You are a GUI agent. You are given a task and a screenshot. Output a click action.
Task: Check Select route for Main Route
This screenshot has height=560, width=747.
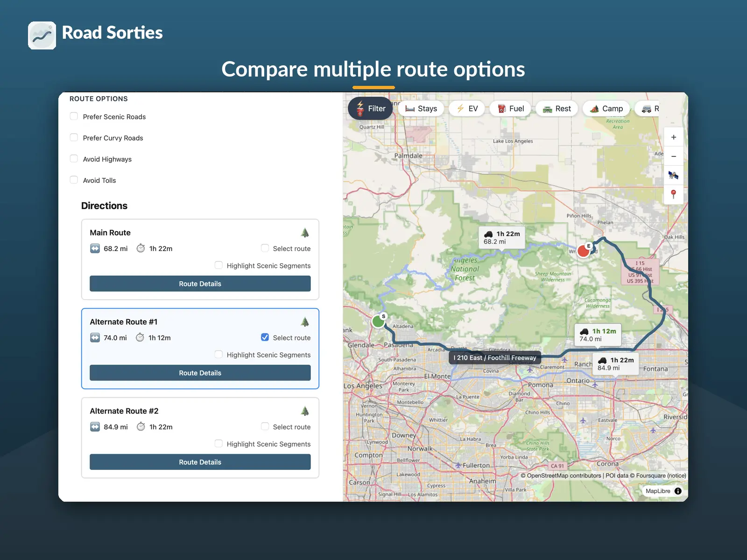[x=265, y=248]
